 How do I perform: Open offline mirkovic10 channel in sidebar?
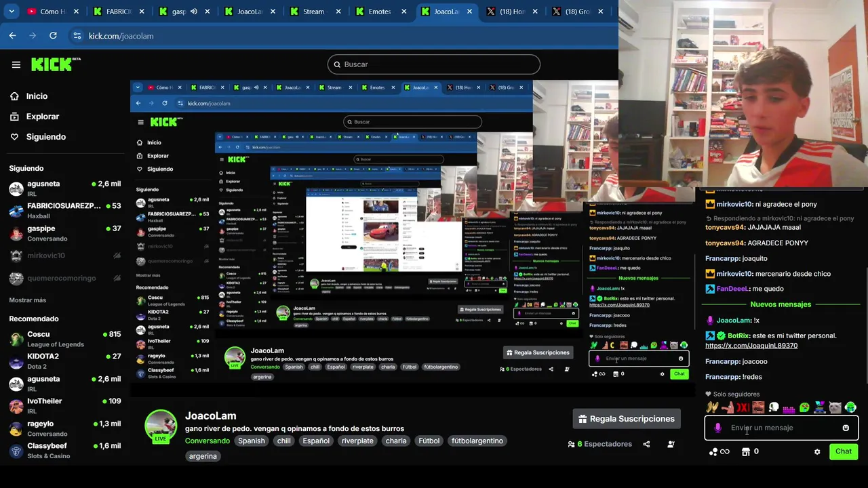64,256
